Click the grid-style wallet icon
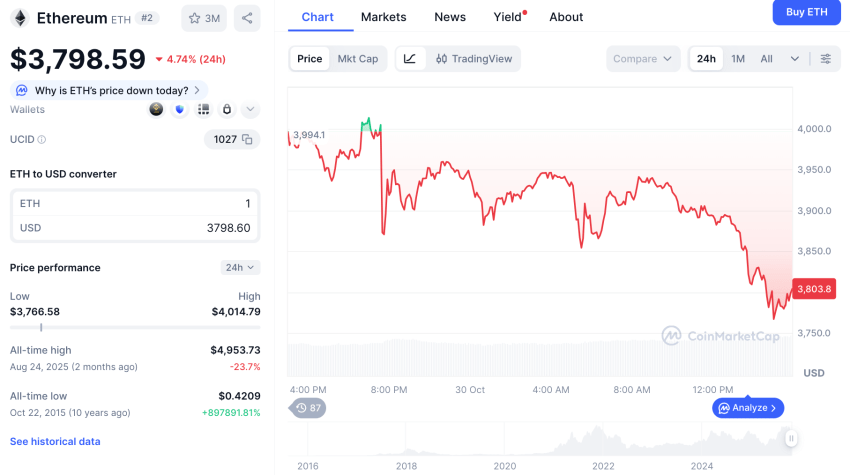 coord(203,110)
